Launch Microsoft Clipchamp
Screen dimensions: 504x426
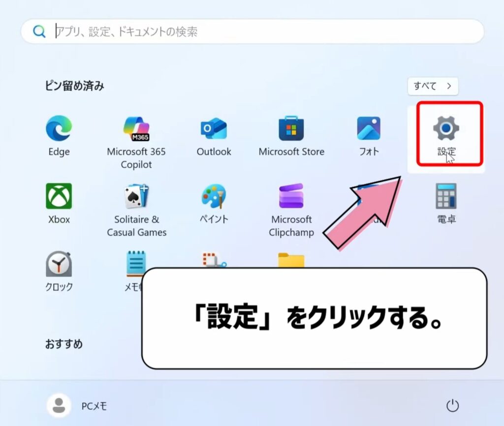coord(291,197)
